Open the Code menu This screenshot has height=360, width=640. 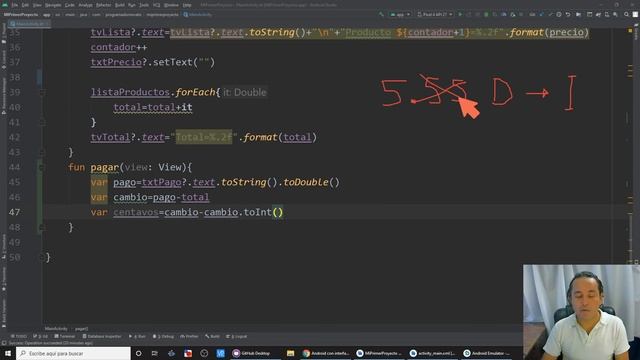coord(70,5)
